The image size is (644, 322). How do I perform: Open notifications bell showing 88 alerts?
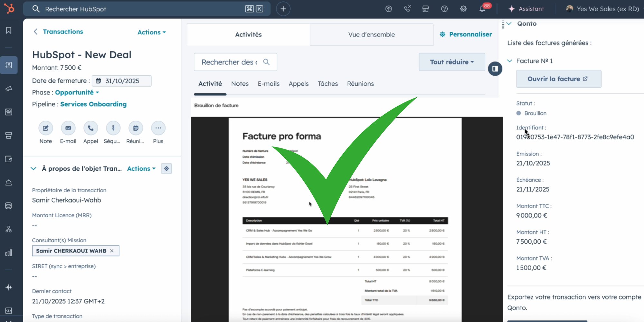tap(482, 9)
